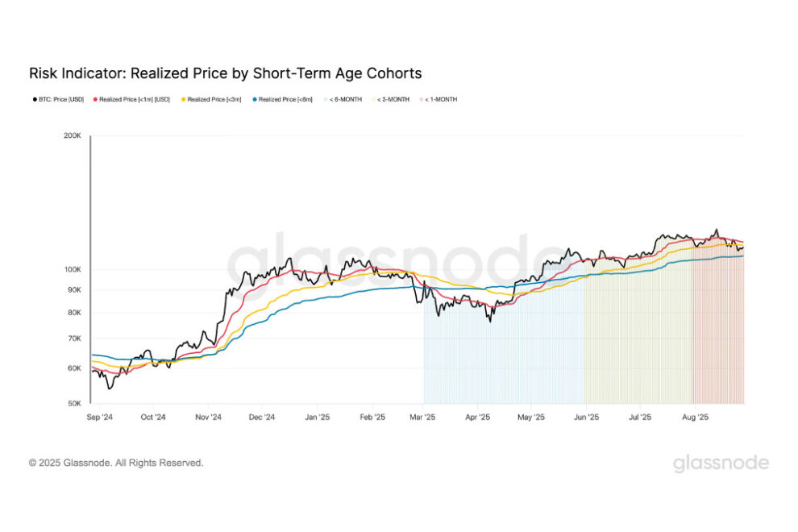Select the Aug '25 x-axis label
Image resolution: width=798 pixels, height=532 pixels.
695,418
